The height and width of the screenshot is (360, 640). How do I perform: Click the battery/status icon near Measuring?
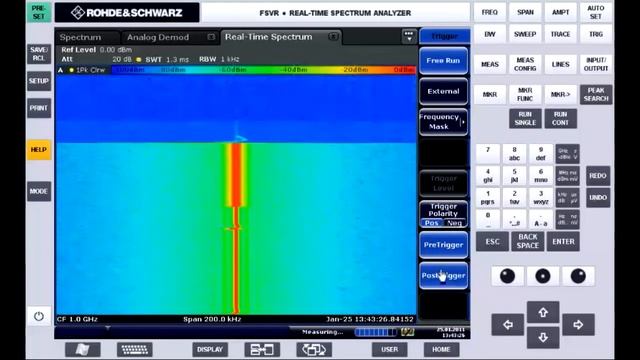[x=407, y=332]
